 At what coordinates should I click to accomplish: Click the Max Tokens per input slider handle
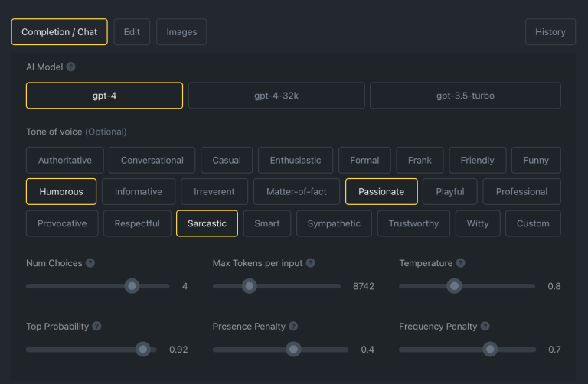pos(250,286)
